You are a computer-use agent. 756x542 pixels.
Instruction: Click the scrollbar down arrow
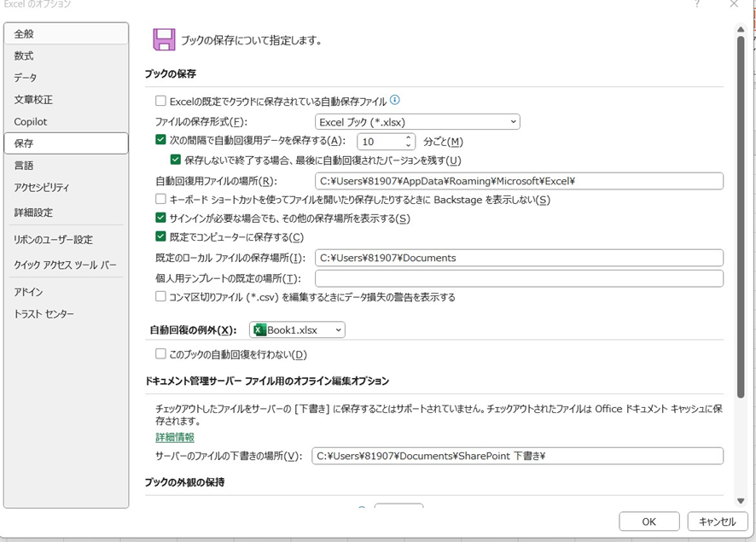click(x=741, y=501)
